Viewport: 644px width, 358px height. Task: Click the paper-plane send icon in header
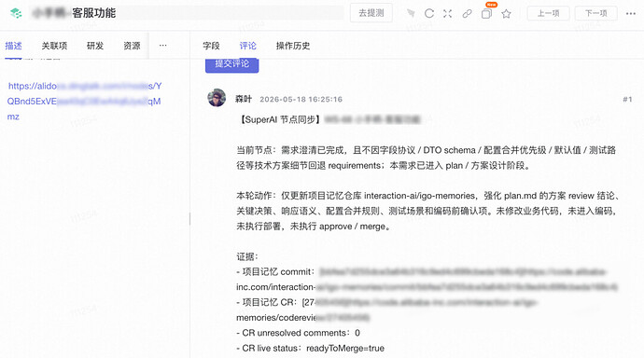(x=411, y=14)
